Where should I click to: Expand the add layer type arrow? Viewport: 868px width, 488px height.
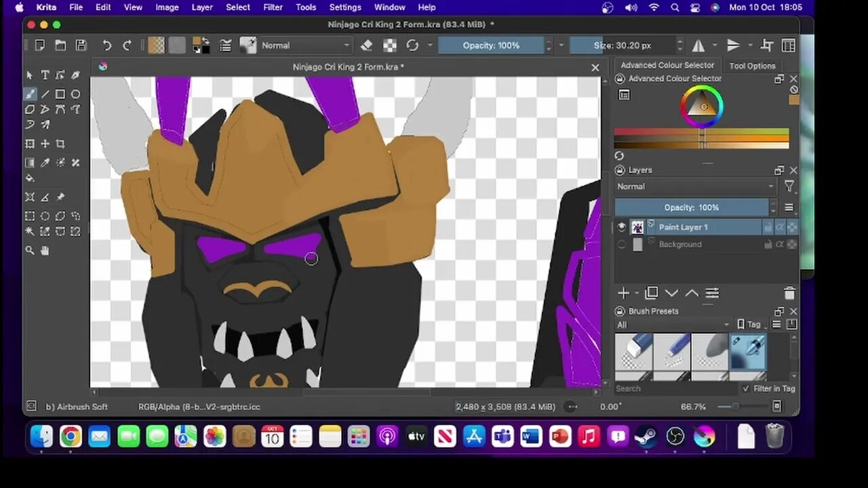[637, 293]
